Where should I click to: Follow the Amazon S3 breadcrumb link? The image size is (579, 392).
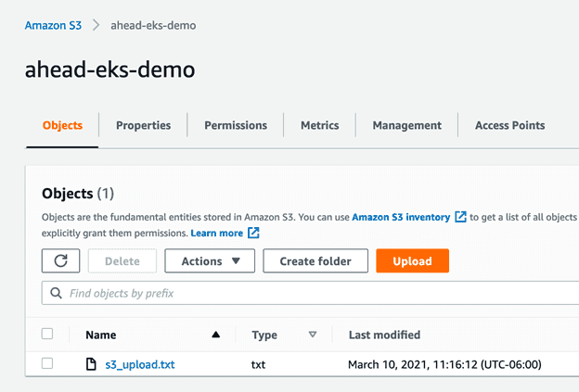53,25
